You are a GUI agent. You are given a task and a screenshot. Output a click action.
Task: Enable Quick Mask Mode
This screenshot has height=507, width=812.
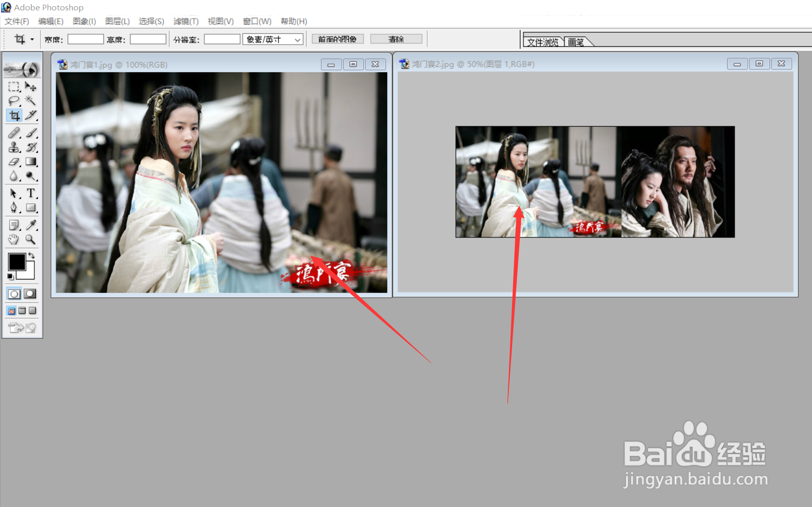click(x=30, y=294)
